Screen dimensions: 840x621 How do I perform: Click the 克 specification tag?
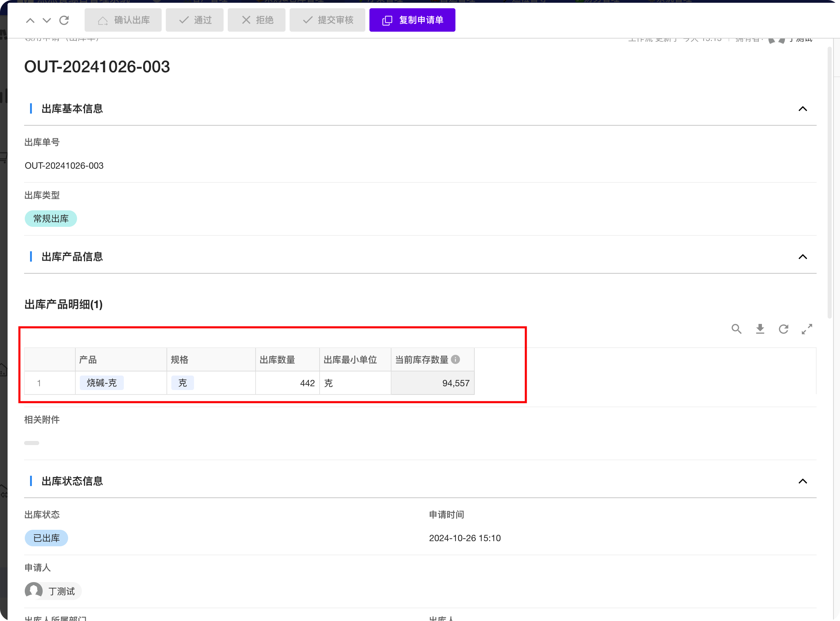183,383
